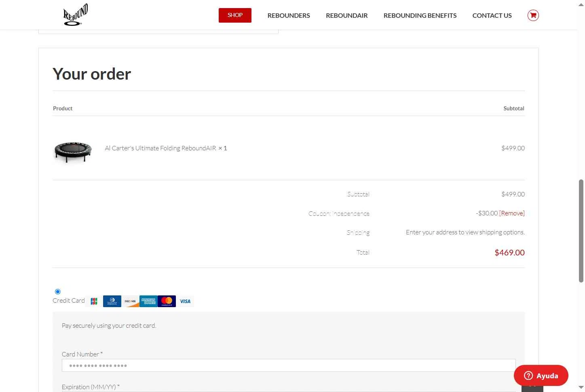Click the Card Number input field
Image resolution: width=585 pixels, height=392 pixels.
[x=289, y=365]
